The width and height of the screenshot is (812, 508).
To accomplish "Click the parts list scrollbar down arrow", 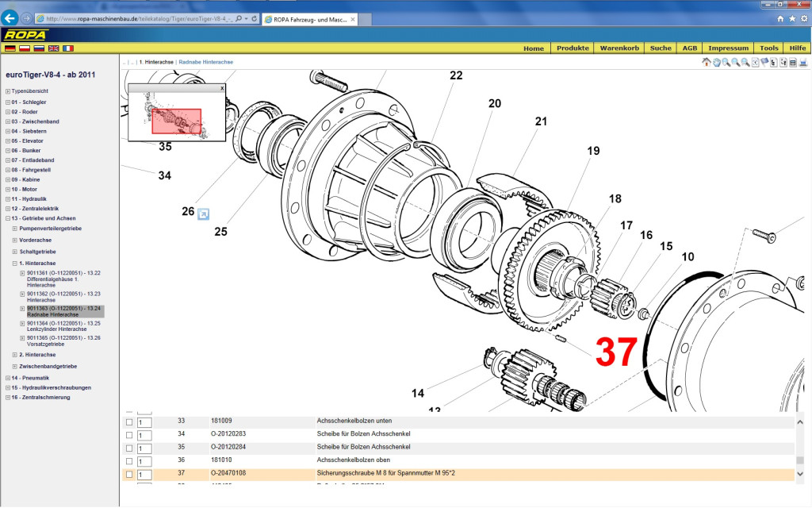I will (800, 474).
